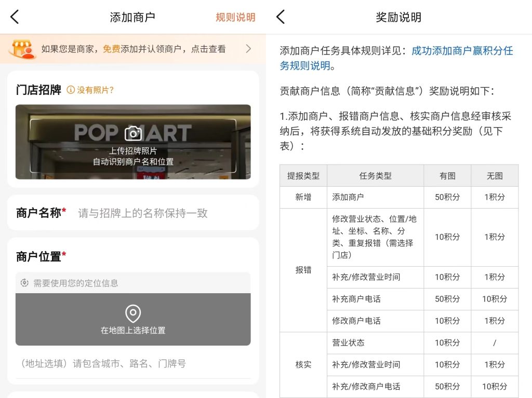Tap the 上传招牌照片 upload text
The width and height of the screenshot is (532, 398).
pyautogui.click(x=133, y=151)
